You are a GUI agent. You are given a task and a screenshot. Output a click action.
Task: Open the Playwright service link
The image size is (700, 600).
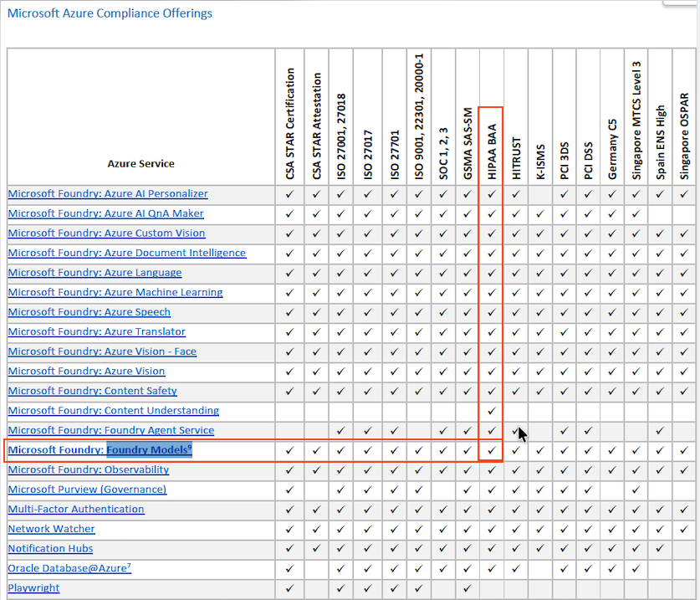point(33,587)
